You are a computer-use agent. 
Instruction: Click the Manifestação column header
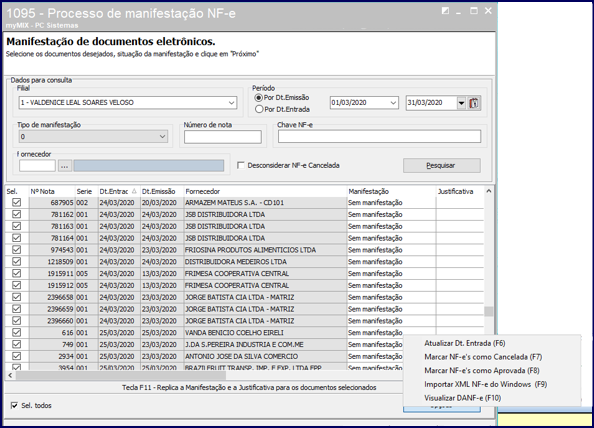point(391,191)
